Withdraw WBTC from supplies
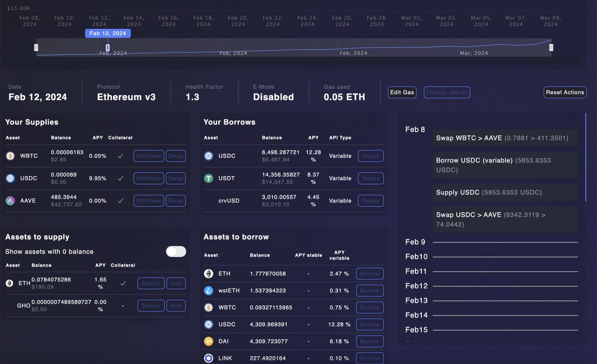 point(149,156)
